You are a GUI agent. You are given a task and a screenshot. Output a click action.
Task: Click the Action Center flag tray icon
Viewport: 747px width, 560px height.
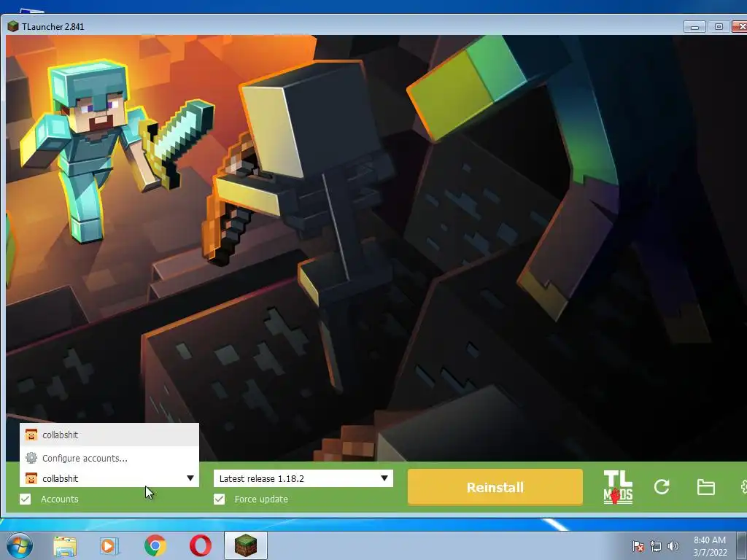pyautogui.click(x=638, y=546)
